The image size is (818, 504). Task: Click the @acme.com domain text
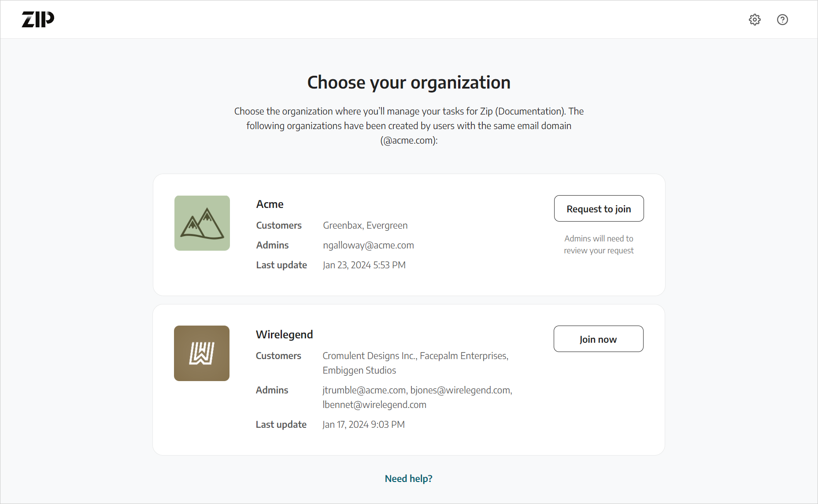[x=408, y=141]
